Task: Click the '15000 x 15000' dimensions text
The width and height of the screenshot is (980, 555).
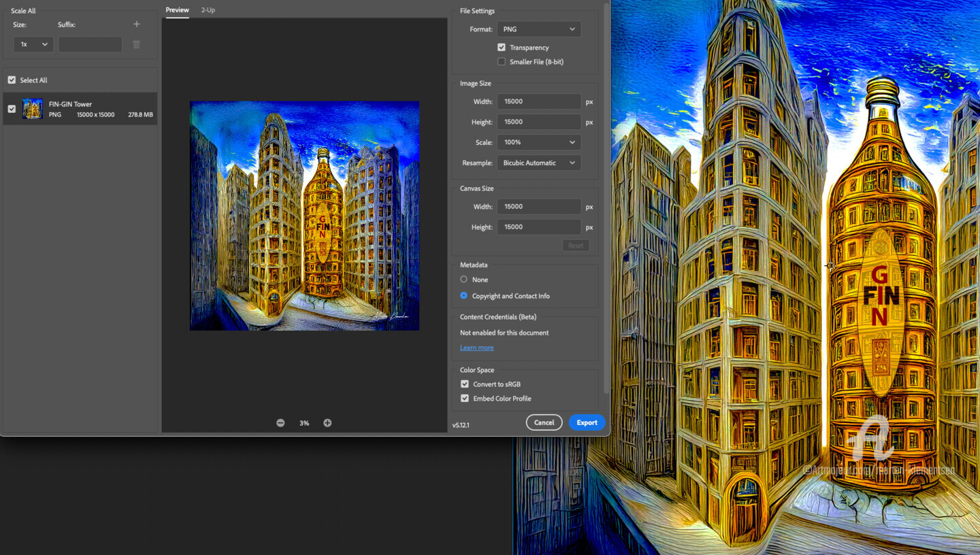Action: tap(95, 115)
